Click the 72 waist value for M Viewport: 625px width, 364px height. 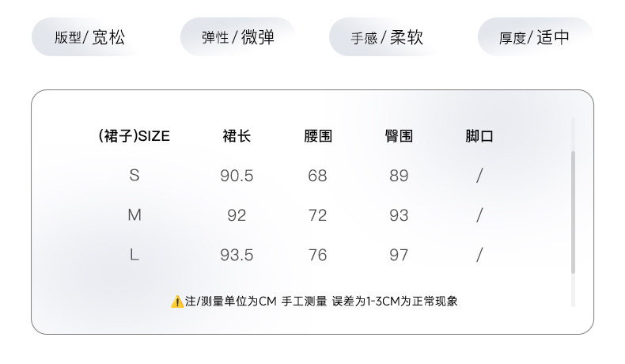(x=318, y=215)
